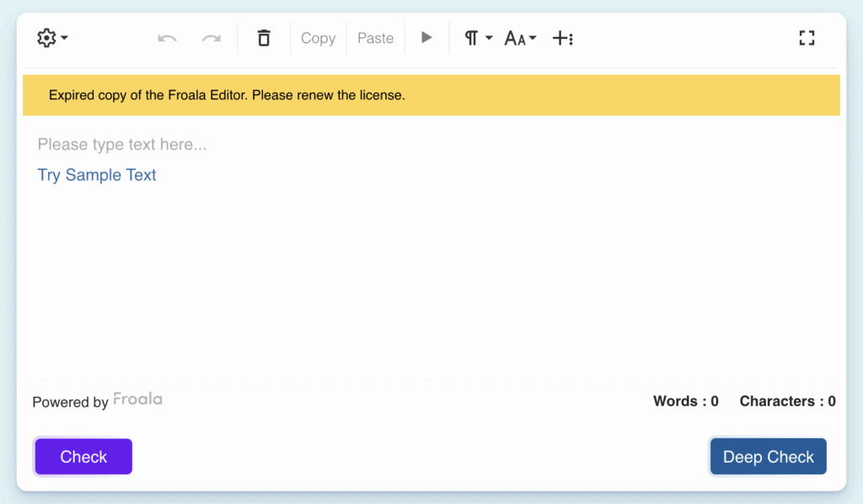
Task: Click the Try Sample Text link
Action: click(97, 175)
